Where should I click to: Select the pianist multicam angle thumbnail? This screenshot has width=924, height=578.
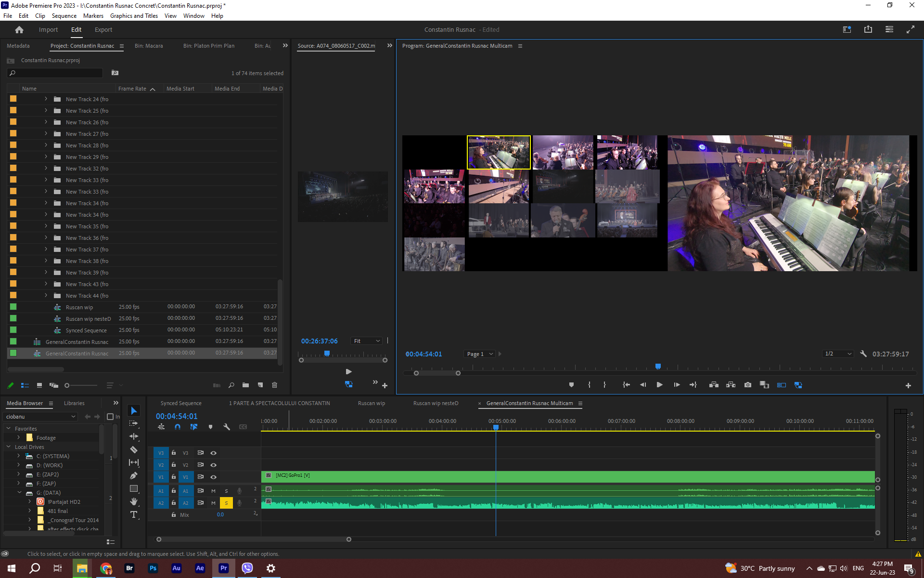coord(499,152)
